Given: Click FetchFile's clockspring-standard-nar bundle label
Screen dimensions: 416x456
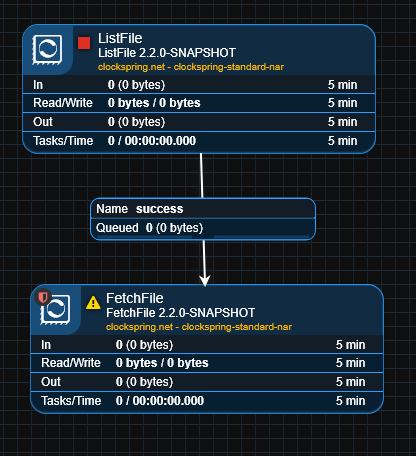Looking at the screenshot, I should click(199, 327).
